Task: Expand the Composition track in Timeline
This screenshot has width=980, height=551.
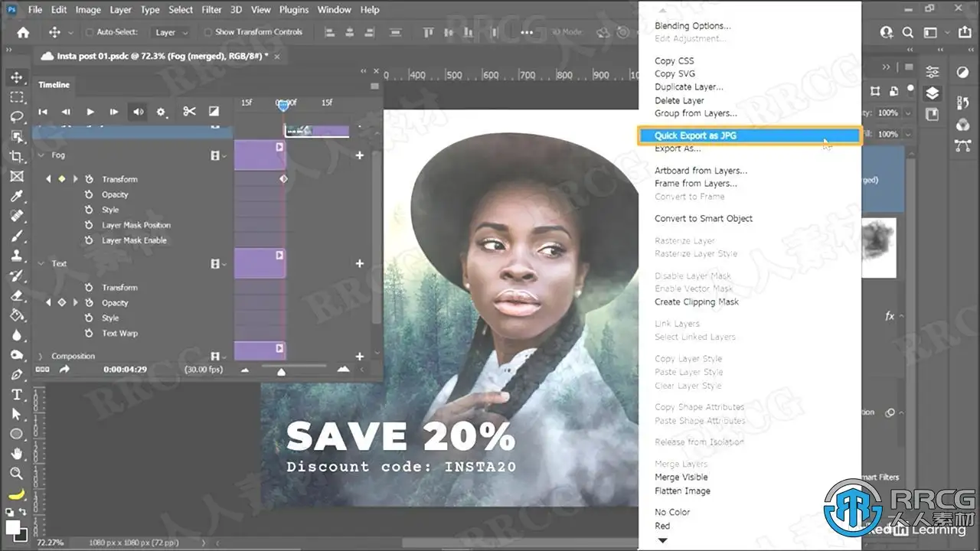Action: pos(41,357)
